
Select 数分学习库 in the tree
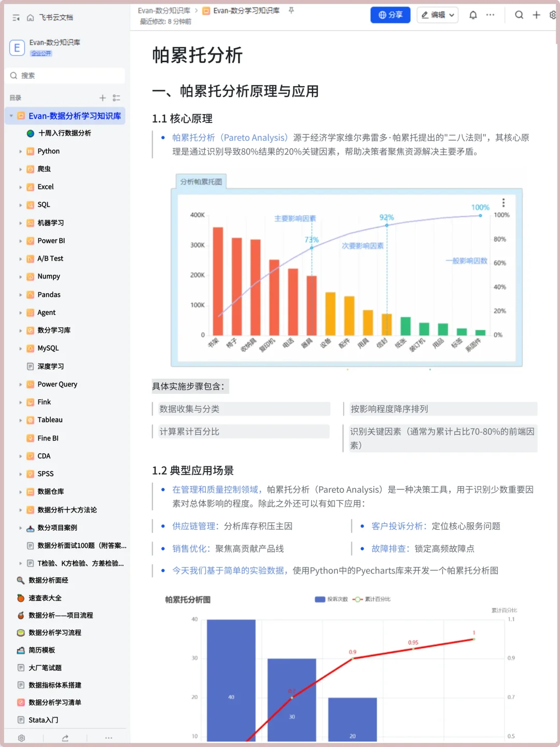(x=54, y=330)
